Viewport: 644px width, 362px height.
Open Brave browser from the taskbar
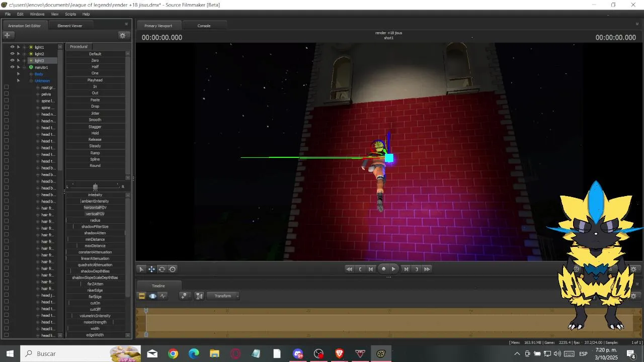[339, 354]
